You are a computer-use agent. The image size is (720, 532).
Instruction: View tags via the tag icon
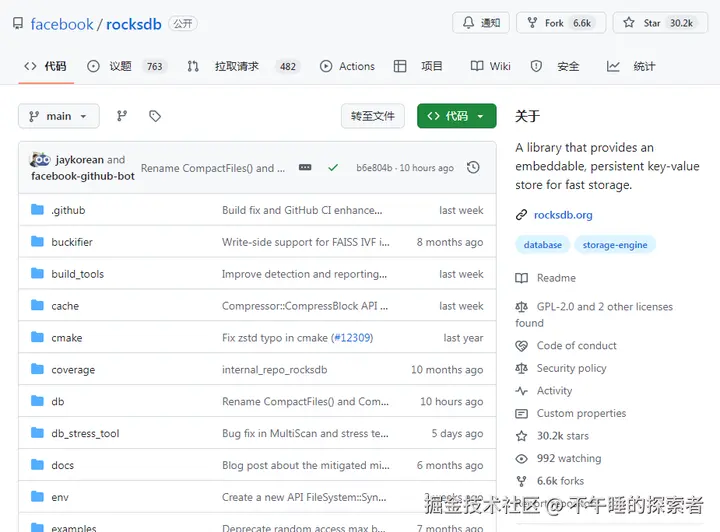point(155,116)
